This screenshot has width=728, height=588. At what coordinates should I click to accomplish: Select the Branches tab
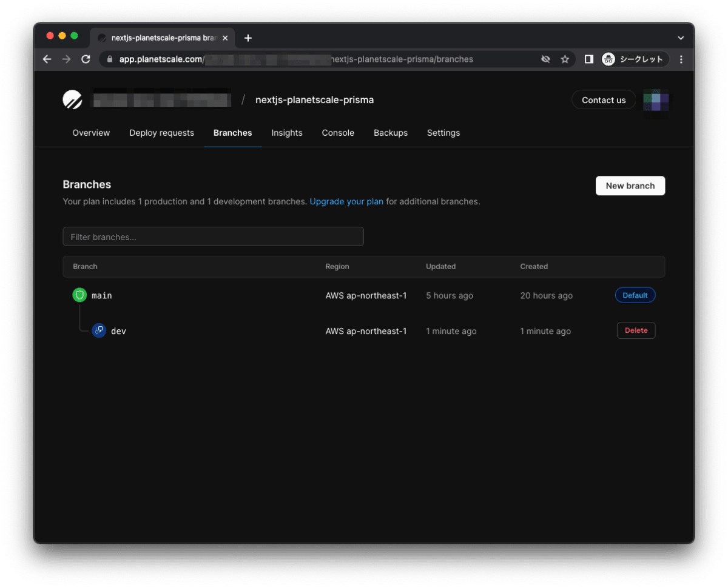[x=232, y=133]
